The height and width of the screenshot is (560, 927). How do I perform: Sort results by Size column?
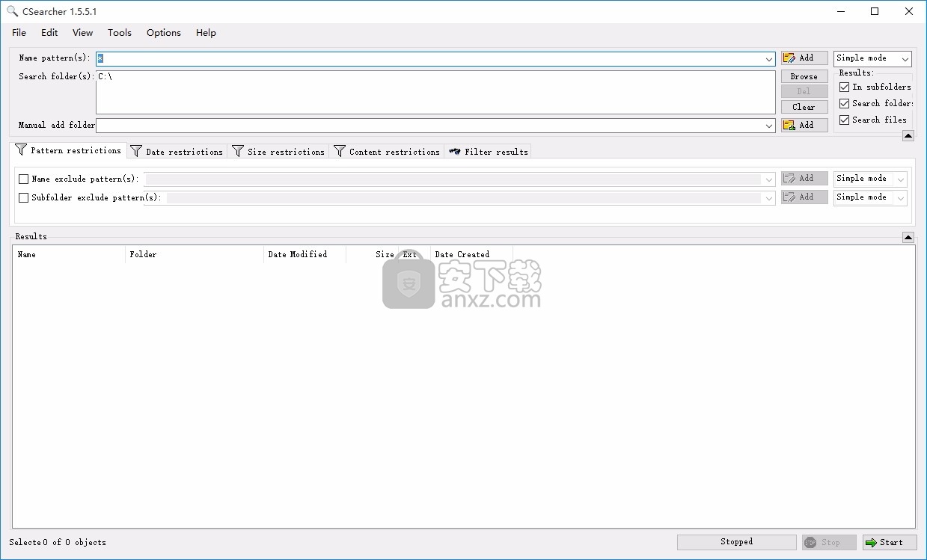click(372, 254)
